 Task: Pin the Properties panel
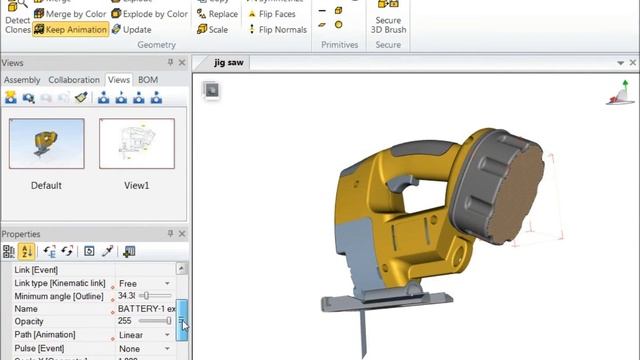coord(170,233)
